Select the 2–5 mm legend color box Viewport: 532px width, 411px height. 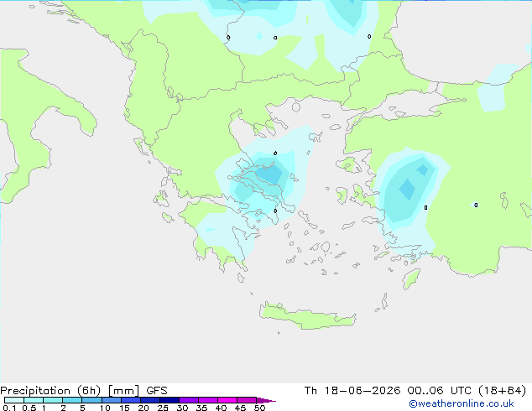tap(72, 400)
